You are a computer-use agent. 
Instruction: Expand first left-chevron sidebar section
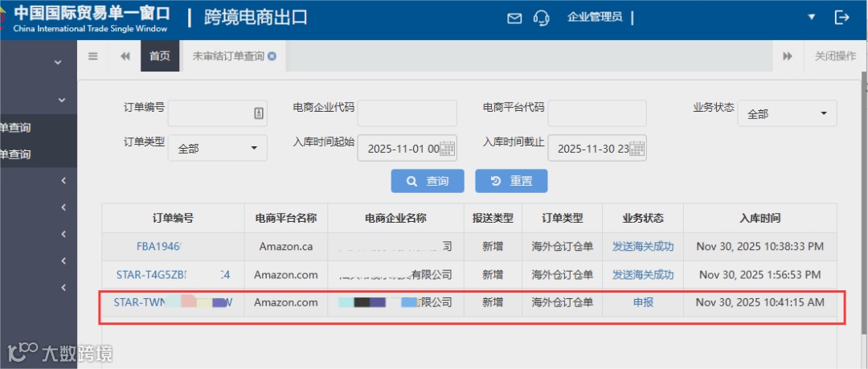coord(63,181)
